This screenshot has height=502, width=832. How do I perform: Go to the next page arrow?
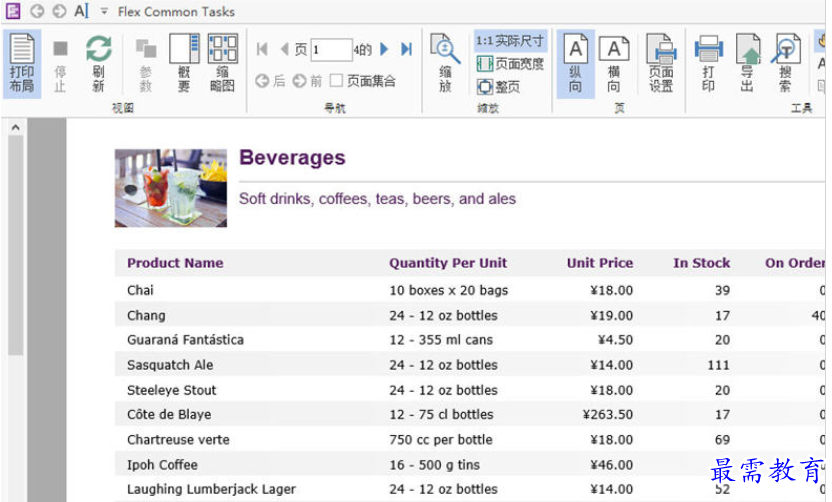pyautogui.click(x=385, y=49)
